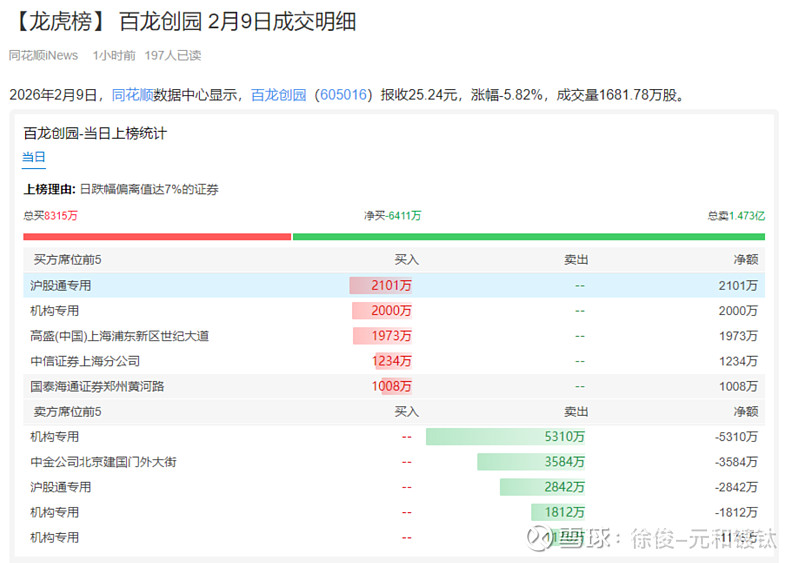Click the 同花顺iNews source label
This screenshot has height=563, width=800.
click(x=43, y=55)
